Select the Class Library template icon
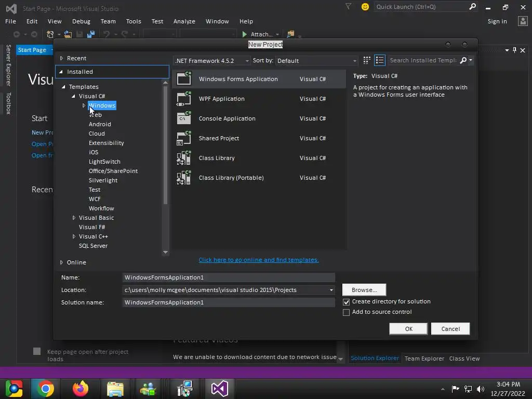The image size is (532, 399). (184, 158)
